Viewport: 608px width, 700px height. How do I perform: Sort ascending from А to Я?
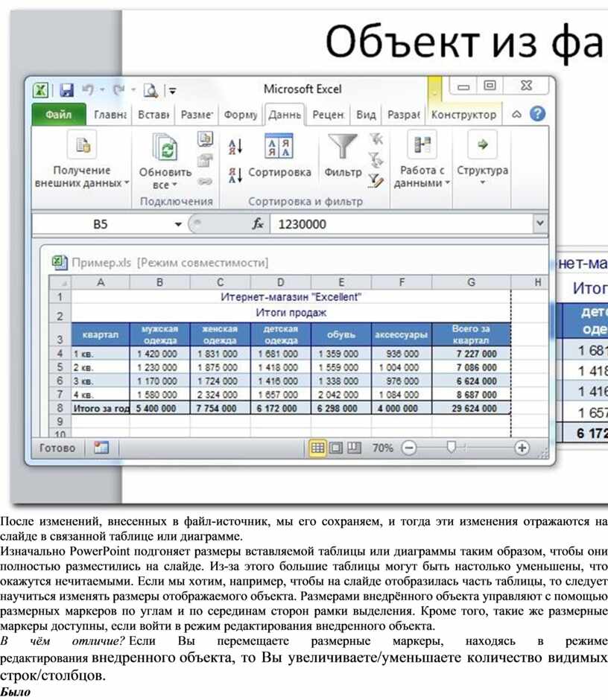[235, 147]
